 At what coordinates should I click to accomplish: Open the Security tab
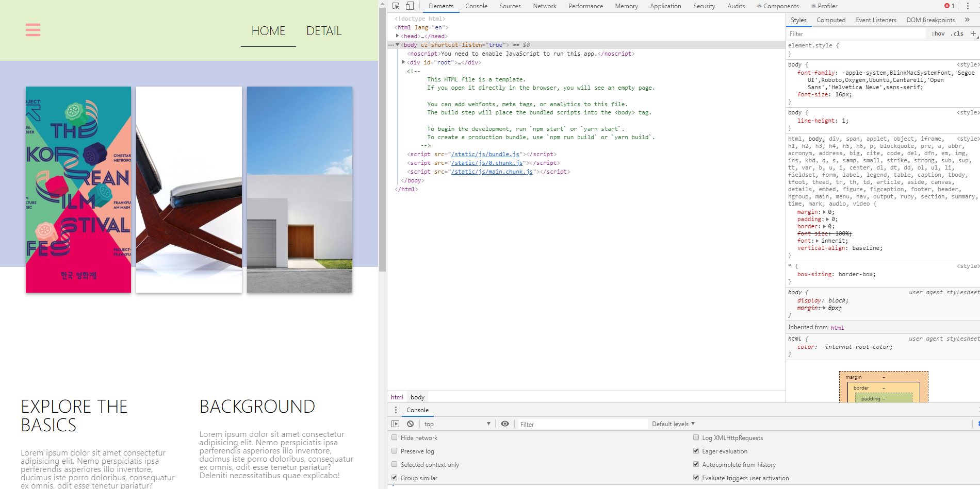[704, 6]
